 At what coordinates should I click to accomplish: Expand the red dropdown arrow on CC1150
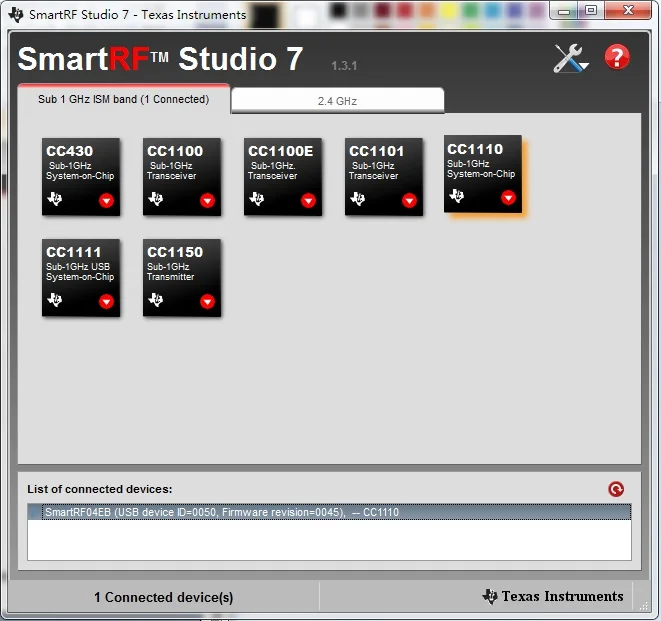tap(207, 301)
